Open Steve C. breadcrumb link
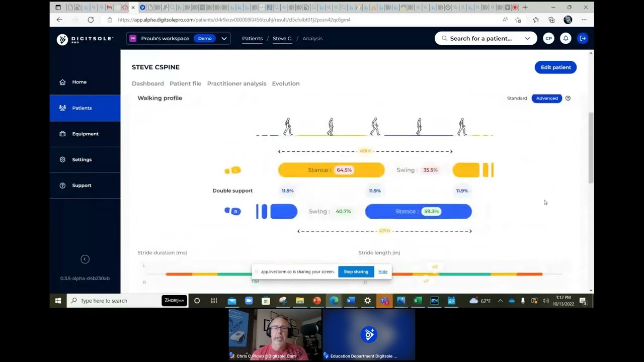The height and width of the screenshot is (362, 644). (282, 38)
